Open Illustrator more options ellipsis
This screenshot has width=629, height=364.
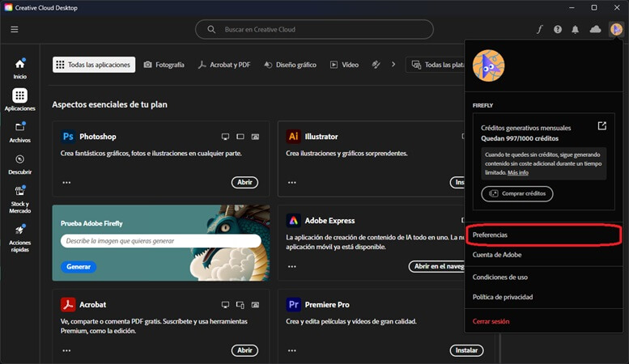pyautogui.click(x=292, y=182)
